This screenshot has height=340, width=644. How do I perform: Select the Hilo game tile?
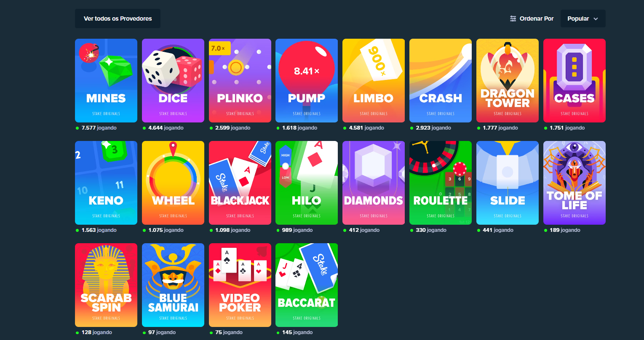307,183
